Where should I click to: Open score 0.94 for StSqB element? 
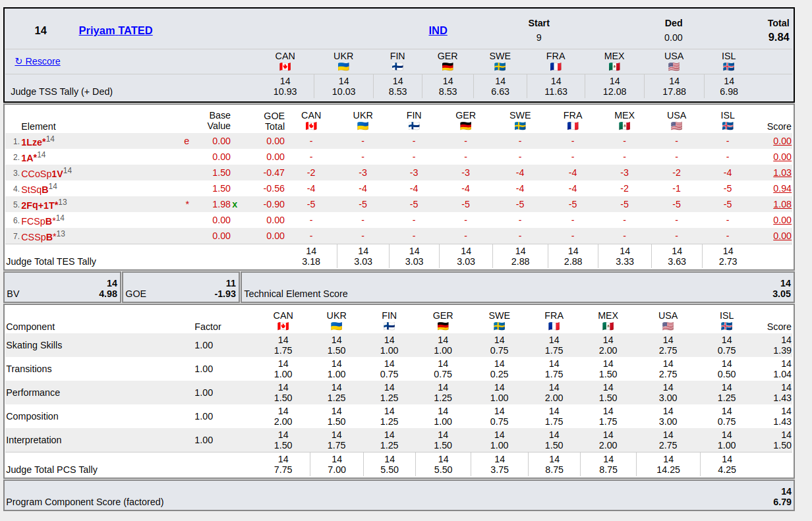click(x=782, y=188)
